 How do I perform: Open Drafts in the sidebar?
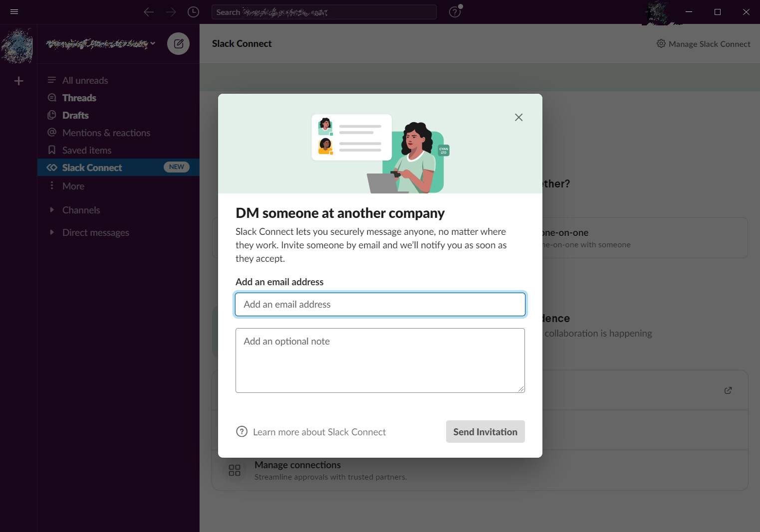(118, 115)
